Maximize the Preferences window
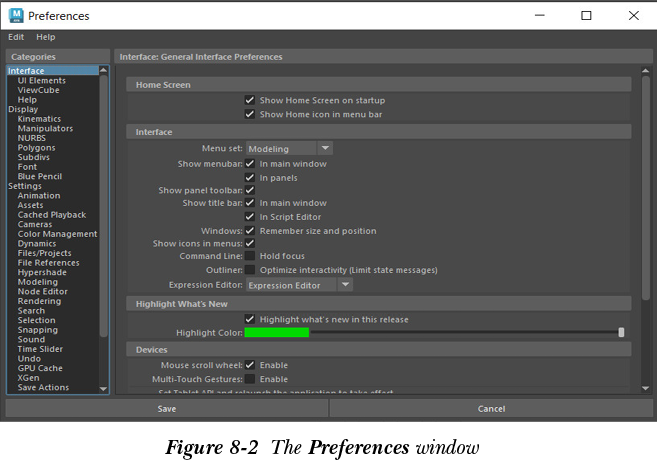657x464 pixels. point(586,16)
